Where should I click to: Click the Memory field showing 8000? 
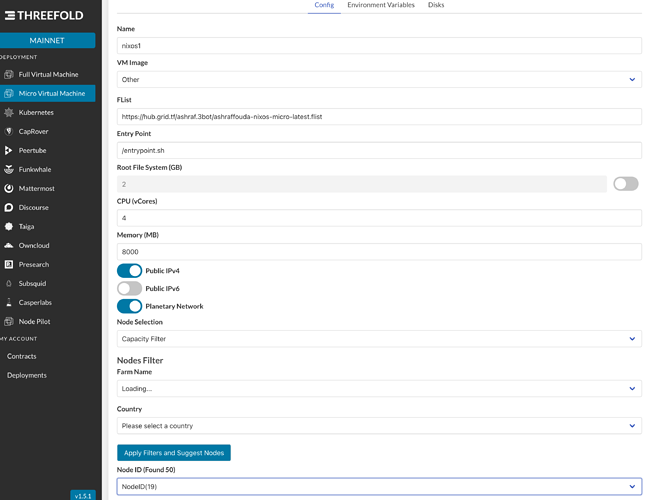point(379,252)
